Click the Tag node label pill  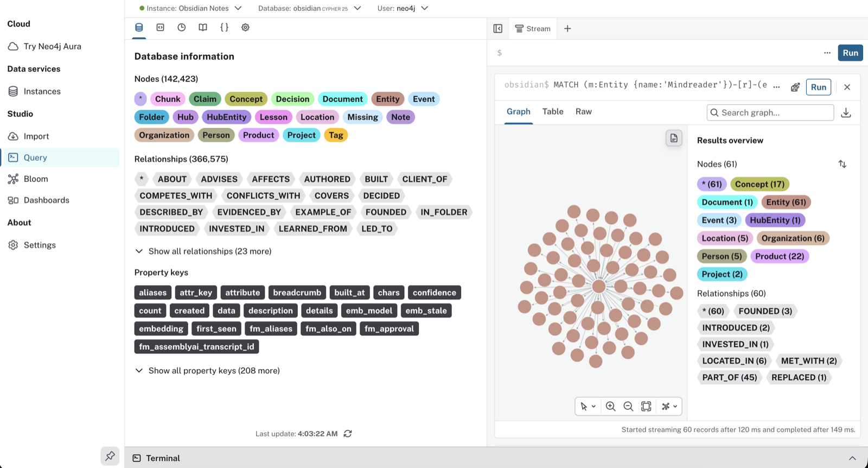(336, 135)
